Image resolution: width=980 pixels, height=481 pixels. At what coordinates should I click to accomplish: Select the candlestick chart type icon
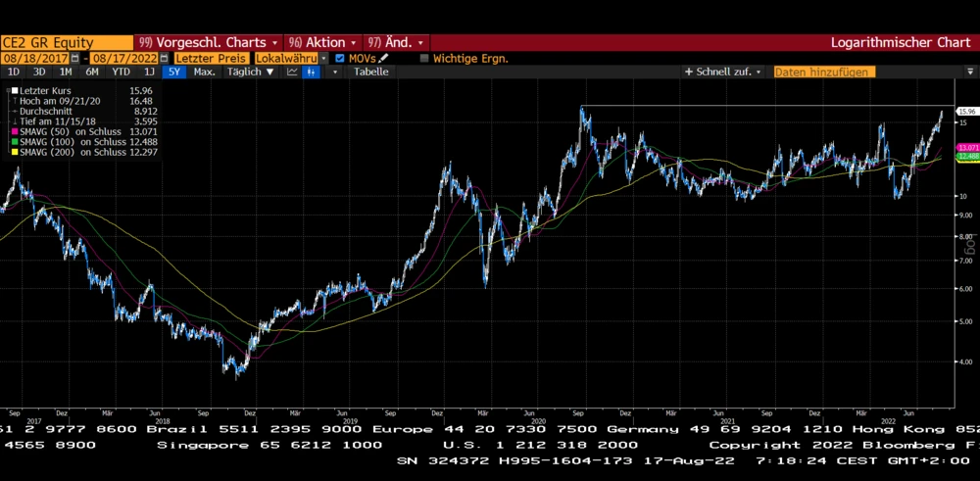coord(314,72)
